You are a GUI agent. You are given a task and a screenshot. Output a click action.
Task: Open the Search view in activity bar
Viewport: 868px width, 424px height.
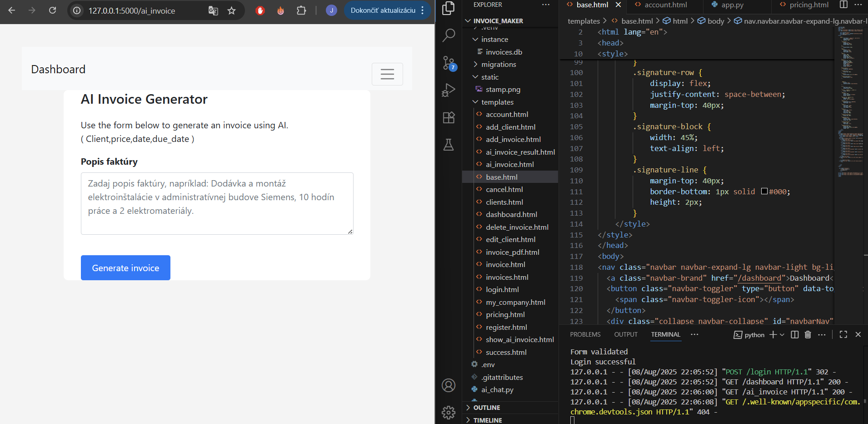pos(449,35)
